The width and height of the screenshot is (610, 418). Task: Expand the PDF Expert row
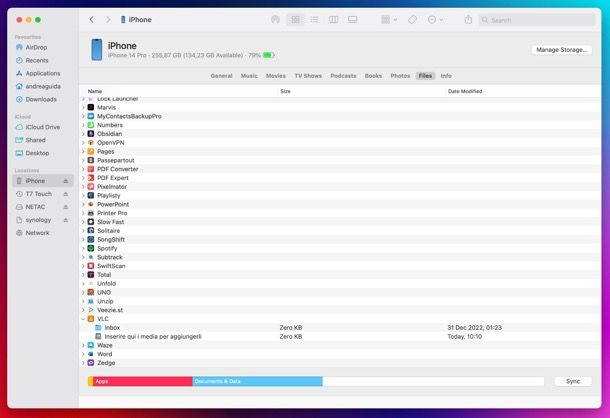[x=83, y=178]
